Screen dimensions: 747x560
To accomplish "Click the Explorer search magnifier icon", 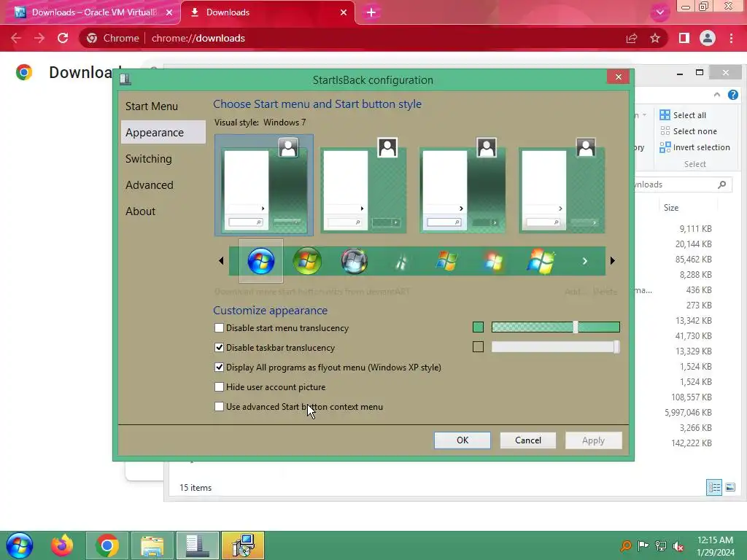I will (722, 184).
